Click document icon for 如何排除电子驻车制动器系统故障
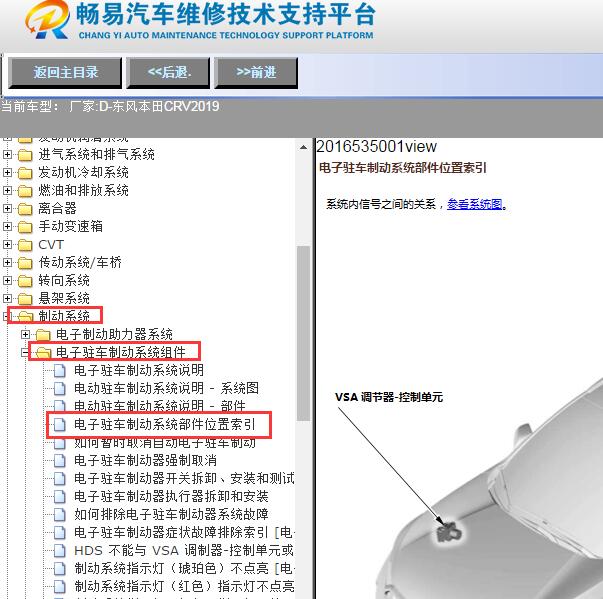Image resolution: width=603 pixels, height=599 pixels. click(x=60, y=514)
